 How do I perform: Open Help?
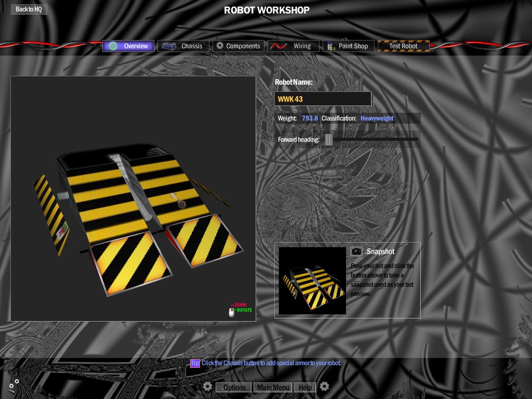pos(305,387)
